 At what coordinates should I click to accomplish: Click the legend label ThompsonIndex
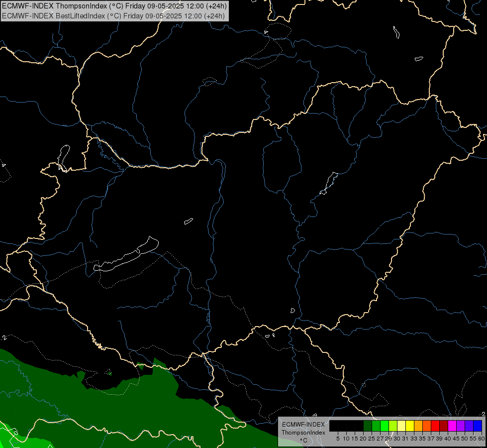click(303, 433)
